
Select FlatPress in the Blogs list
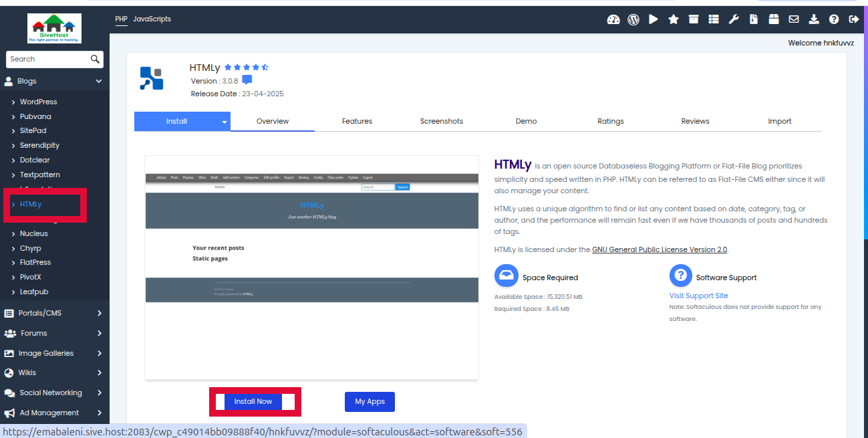click(35, 262)
